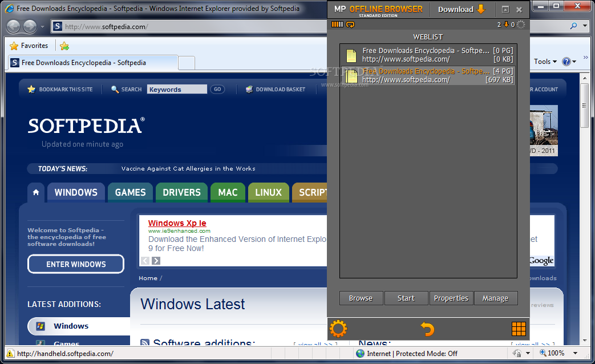Open the Properties button
595x364 pixels.
coord(451,298)
